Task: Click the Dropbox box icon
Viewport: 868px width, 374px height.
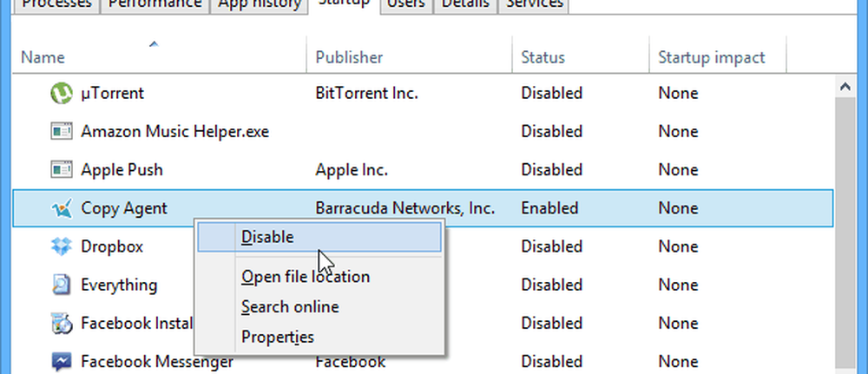Action: click(x=62, y=246)
